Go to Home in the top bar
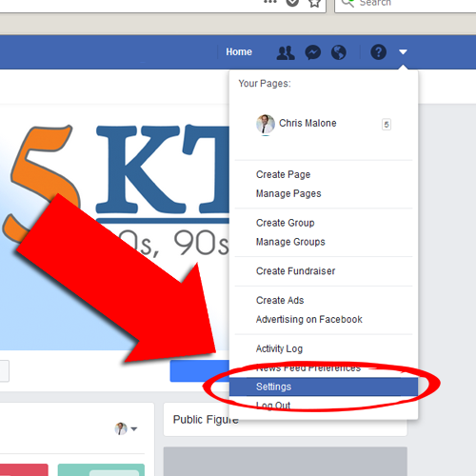This screenshot has width=476, height=476. coord(239,52)
